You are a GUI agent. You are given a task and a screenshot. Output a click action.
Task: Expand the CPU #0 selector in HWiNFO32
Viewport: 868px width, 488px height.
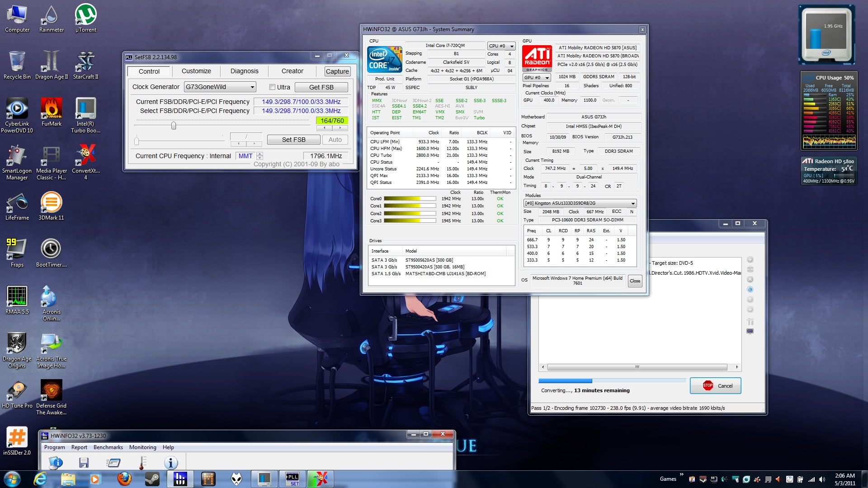(501, 46)
